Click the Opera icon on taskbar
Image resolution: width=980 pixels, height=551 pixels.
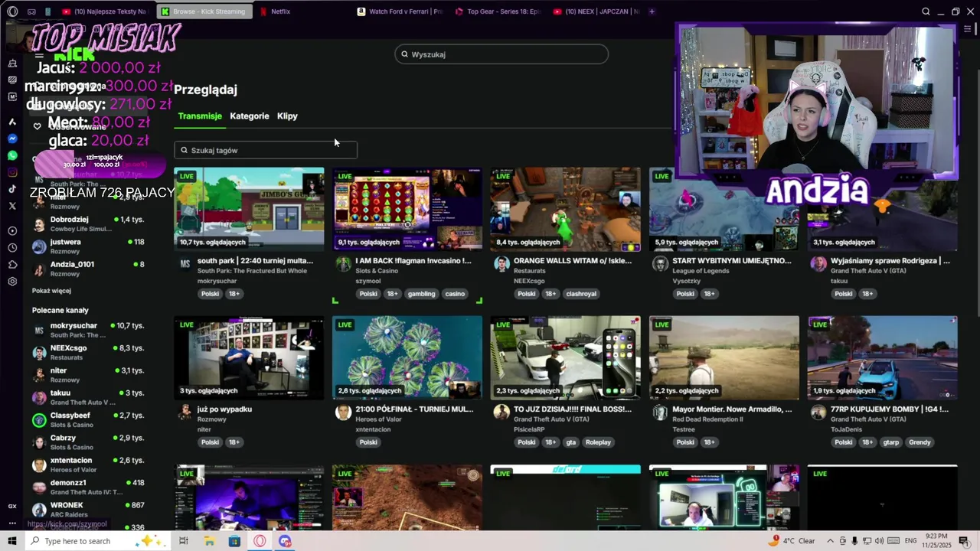(260, 541)
